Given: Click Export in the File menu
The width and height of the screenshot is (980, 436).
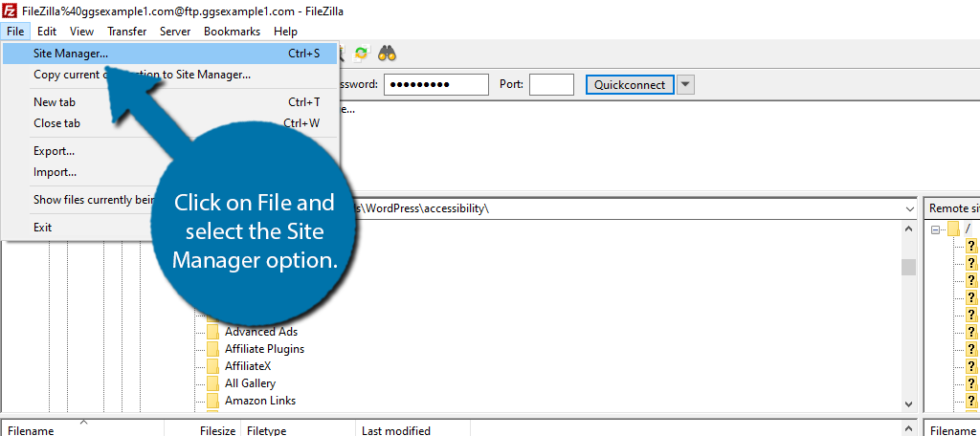Looking at the screenshot, I should click(54, 151).
